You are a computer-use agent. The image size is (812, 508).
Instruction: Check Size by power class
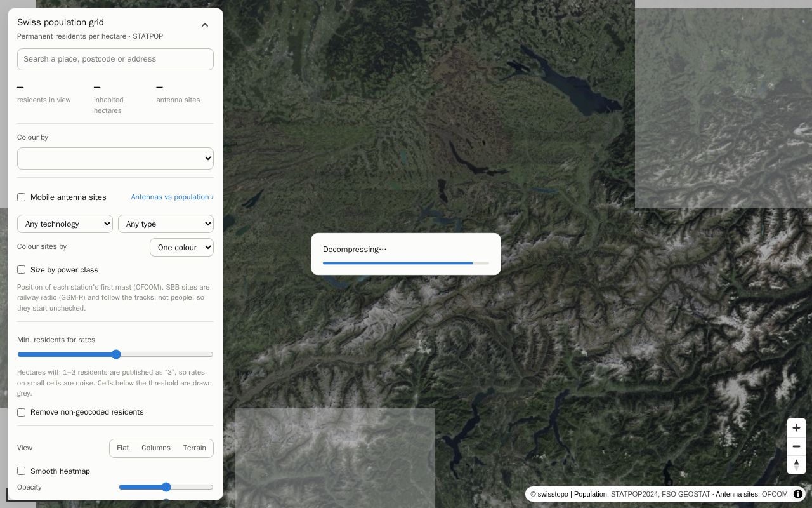click(21, 270)
